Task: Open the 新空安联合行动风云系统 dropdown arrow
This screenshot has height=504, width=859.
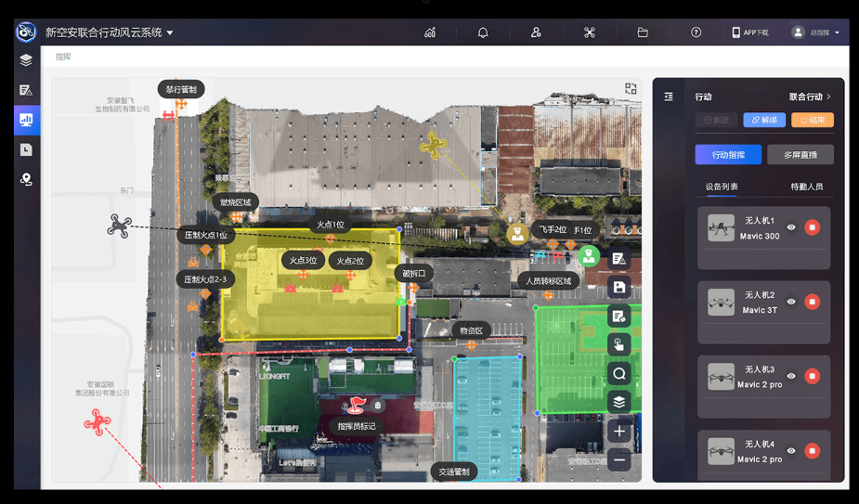Action: point(170,33)
